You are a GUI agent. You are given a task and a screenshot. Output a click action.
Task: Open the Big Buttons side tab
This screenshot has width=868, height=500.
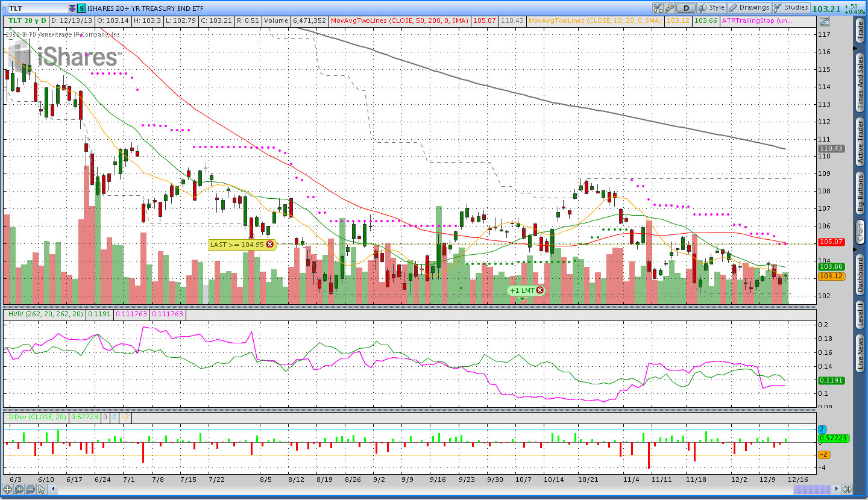[860, 193]
